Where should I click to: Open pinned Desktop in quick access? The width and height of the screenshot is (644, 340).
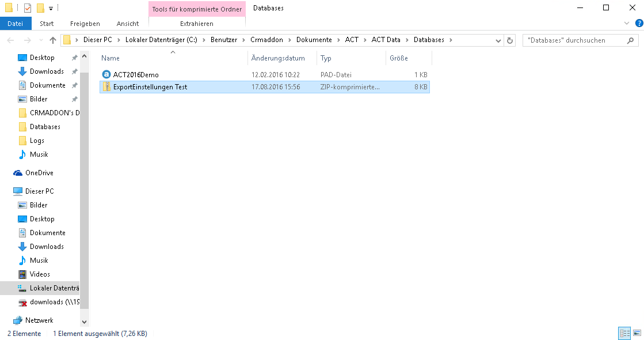point(42,58)
